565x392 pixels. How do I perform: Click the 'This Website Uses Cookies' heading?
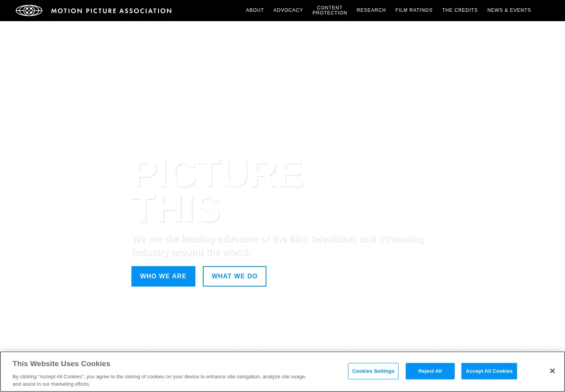pos(61,364)
